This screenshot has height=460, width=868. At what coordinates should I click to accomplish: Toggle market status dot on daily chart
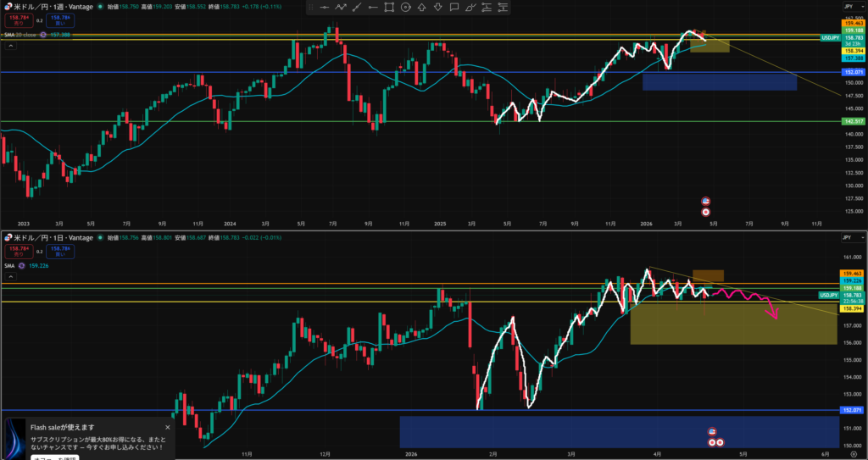coord(98,238)
